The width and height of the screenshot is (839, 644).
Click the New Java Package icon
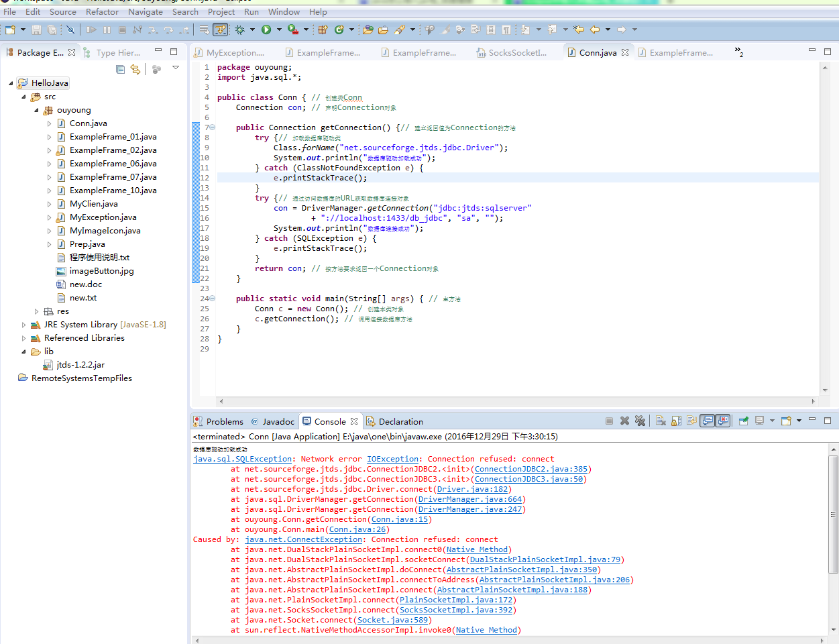323,30
